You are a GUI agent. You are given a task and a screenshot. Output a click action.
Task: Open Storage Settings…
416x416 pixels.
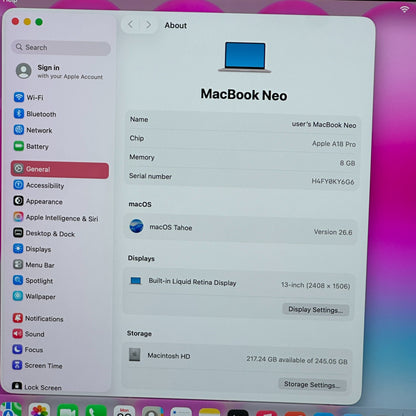click(x=312, y=385)
